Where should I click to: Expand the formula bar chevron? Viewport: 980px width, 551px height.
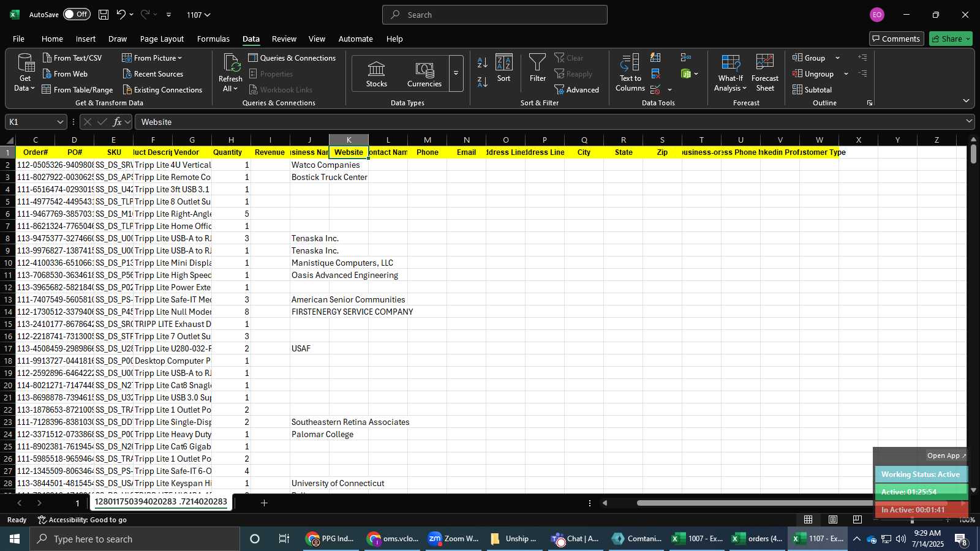pyautogui.click(x=969, y=121)
